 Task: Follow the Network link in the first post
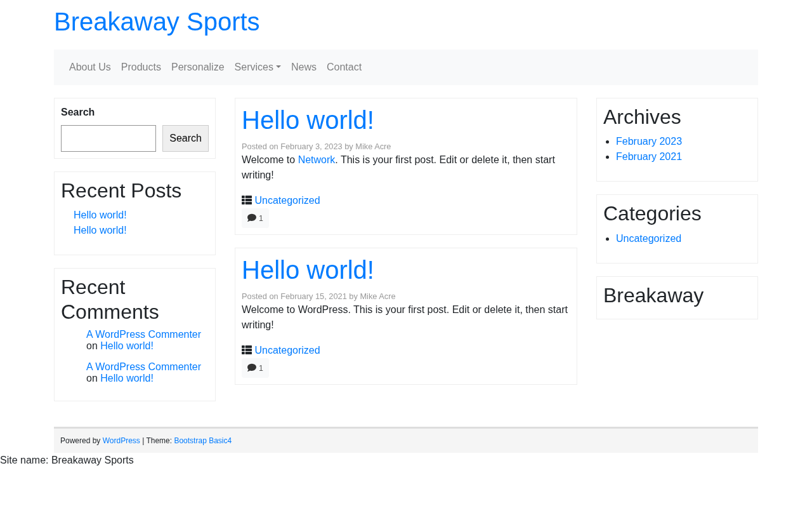coord(317,160)
